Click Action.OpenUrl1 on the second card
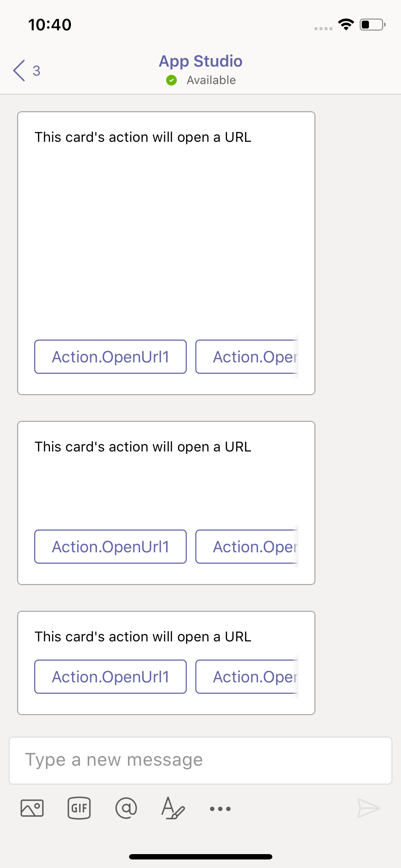This screenshot has width=401, height=868. [110, 546]
